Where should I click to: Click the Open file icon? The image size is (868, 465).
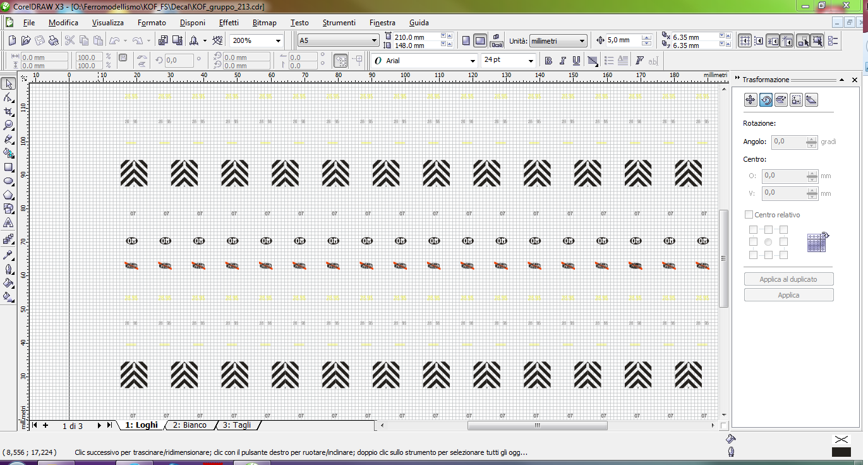point(25,40)
